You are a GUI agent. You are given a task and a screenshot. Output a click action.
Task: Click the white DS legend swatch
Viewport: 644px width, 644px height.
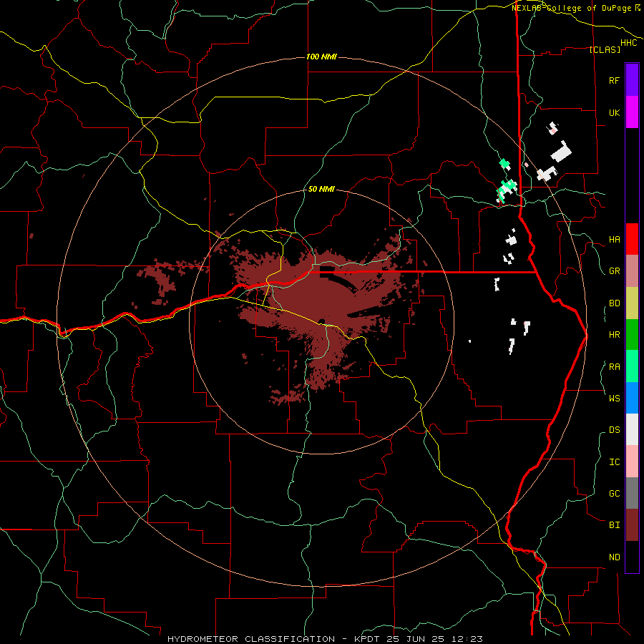point(632,429)
